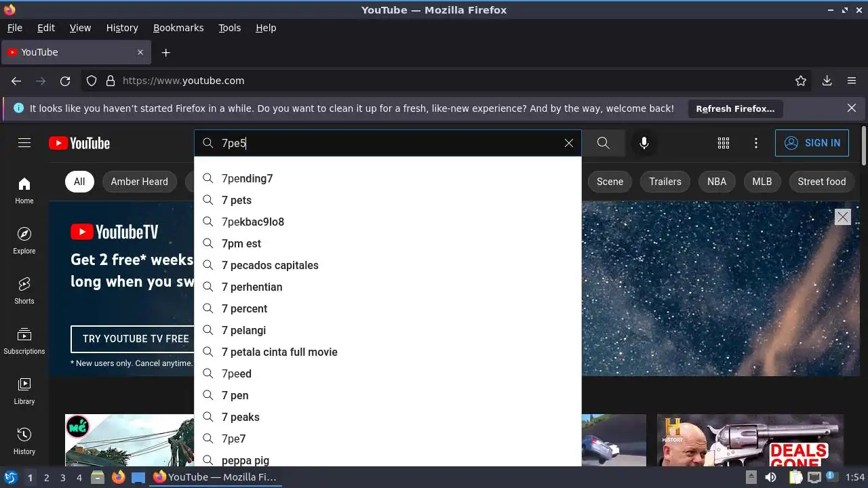This screenshot has width=868, height=488.
Task: Open the Bookmarks menu
Action: tap(178, 28)
